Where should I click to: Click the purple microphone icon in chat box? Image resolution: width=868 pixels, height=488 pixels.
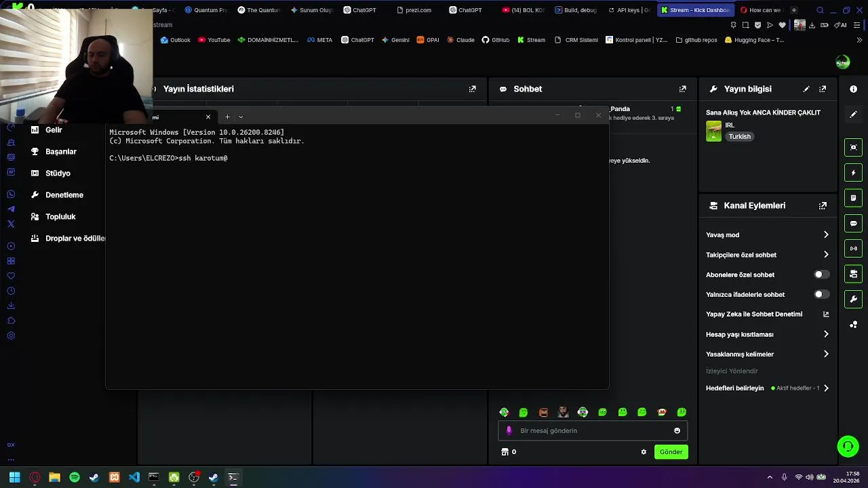click(509, 430)
